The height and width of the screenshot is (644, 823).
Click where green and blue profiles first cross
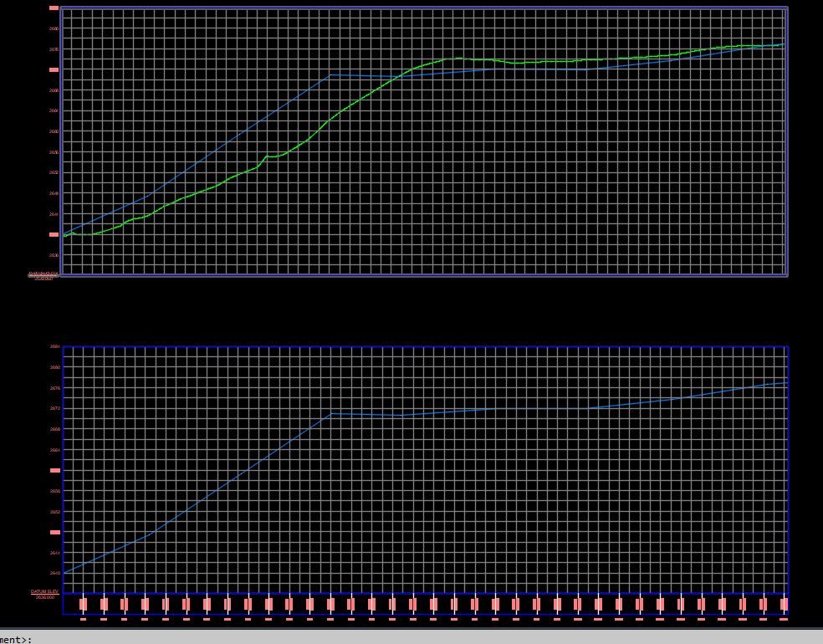(402, 76)
